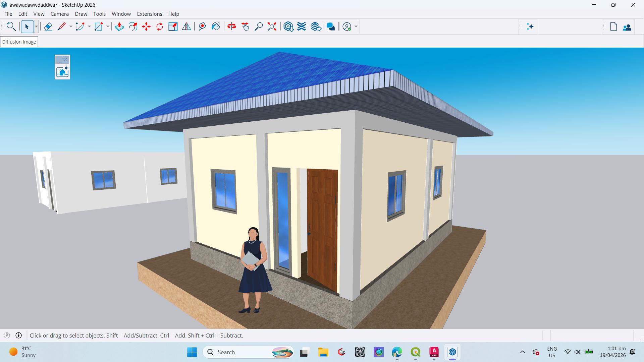Expand the Select tool dropdown arrow
This screenshot has height=362, width=644.
point(36,26)
